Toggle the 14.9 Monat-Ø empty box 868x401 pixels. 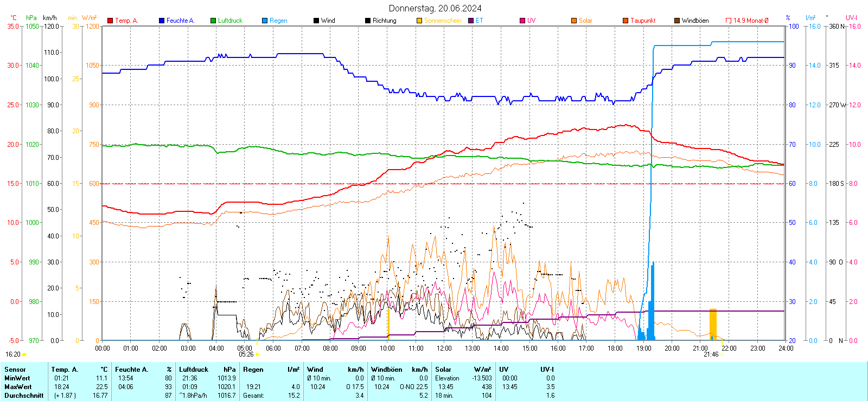729,21
